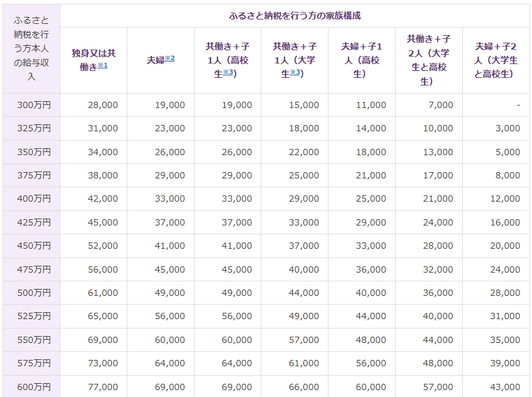This screenshot has height=397, width=532.
Task: Select the 525万円 row label
Action: 35,316
